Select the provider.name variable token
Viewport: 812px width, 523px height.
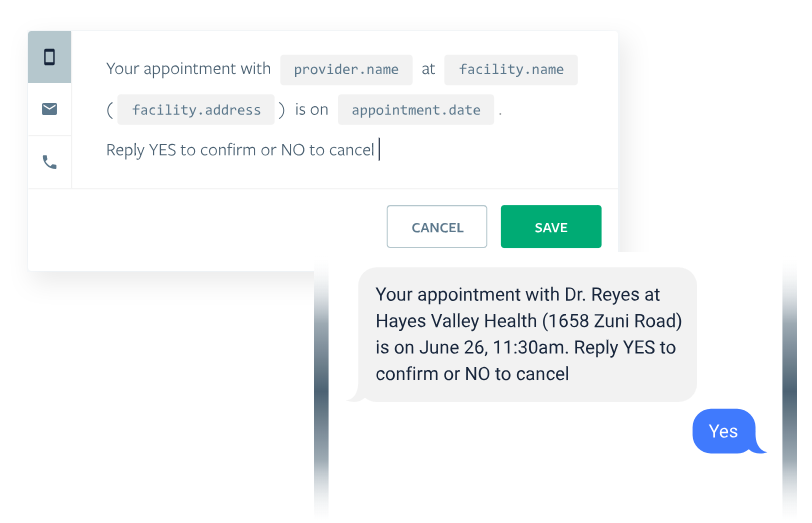346,69
